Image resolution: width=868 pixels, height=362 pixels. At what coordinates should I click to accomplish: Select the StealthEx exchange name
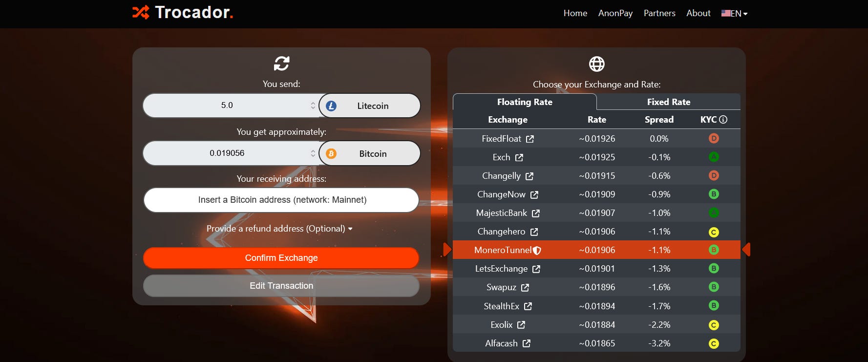[501, 306]
